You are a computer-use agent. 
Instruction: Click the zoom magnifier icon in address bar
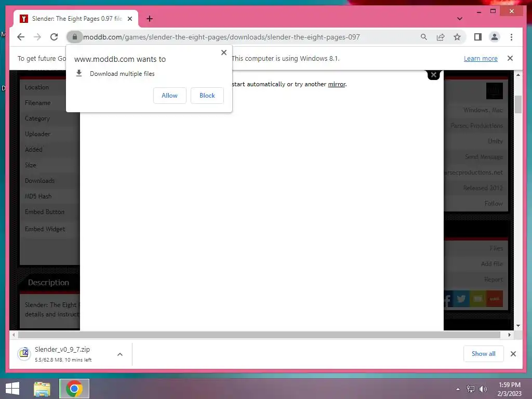(x=424, y=37)
